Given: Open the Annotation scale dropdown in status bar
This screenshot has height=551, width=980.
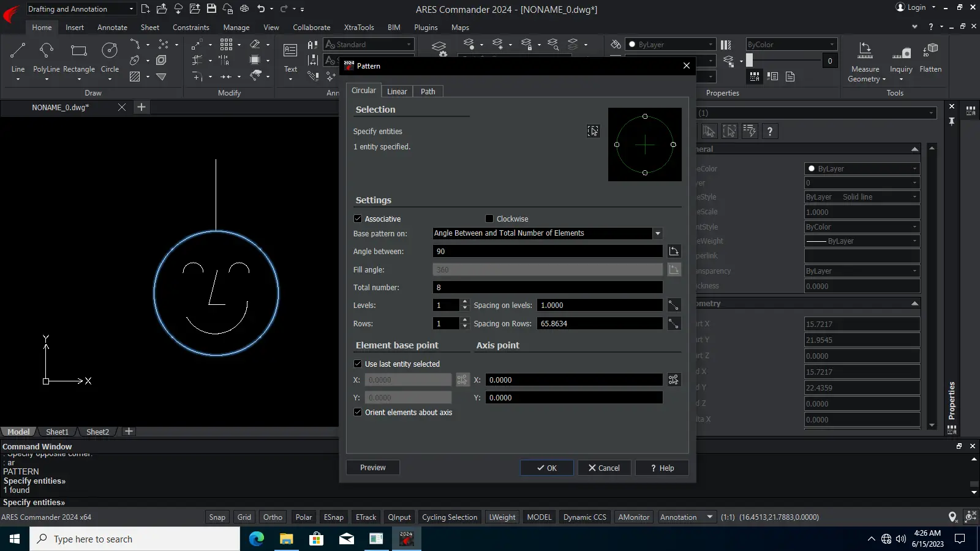Looking at the screenshot, I should coord(710,517).
